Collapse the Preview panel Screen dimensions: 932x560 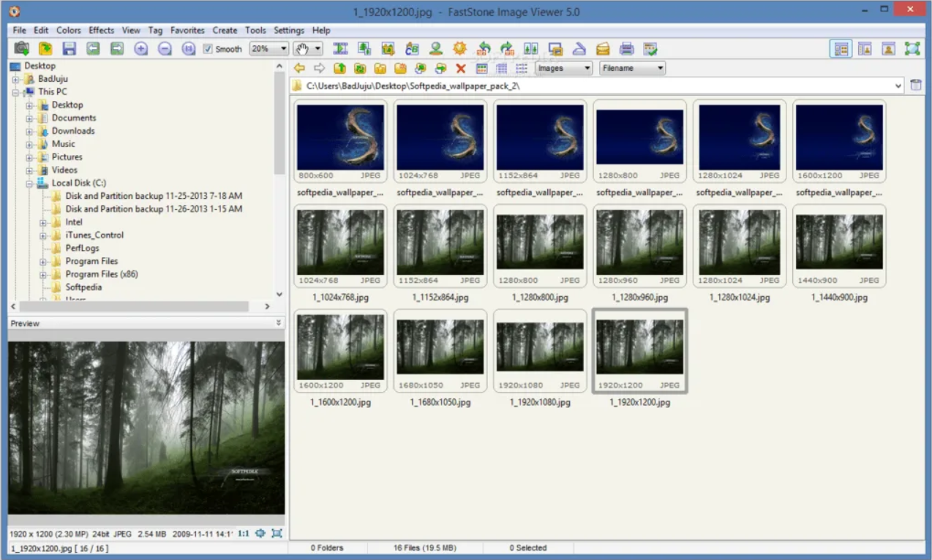[279, 322]
